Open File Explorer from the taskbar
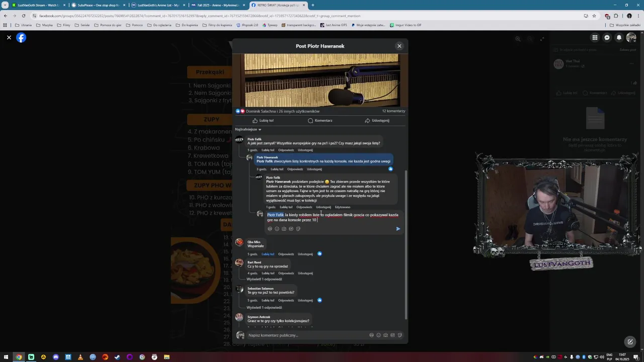This screenshot has height=362, width=644. 167,357
